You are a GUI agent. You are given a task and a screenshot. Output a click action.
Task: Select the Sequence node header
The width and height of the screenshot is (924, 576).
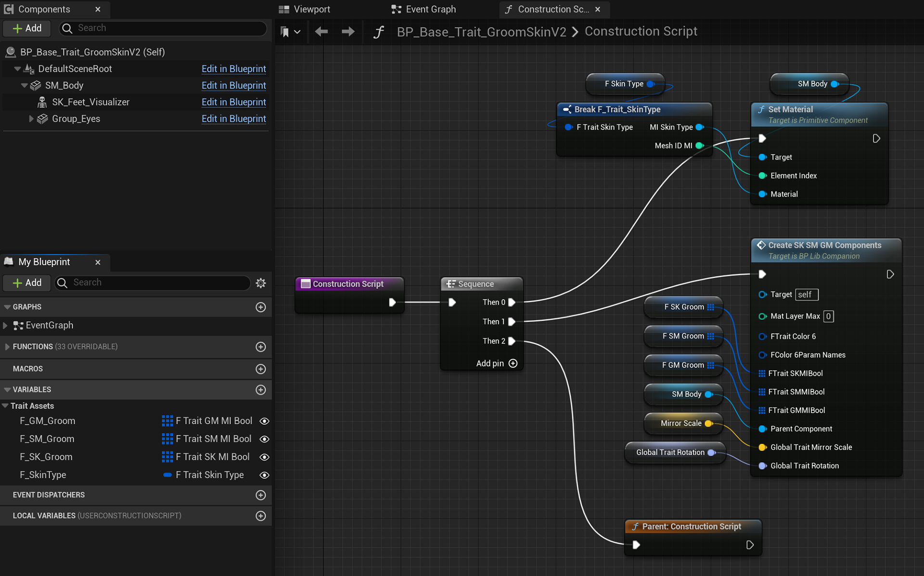[x=482, y=284]
